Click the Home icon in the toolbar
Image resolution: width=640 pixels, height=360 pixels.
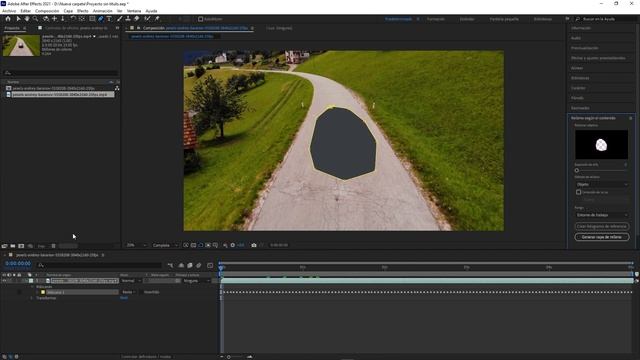pos(8,19)
